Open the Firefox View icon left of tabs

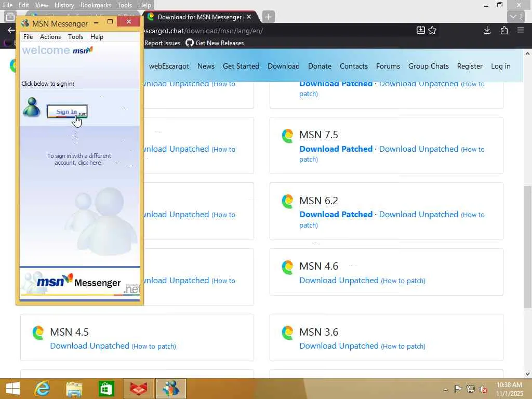point(10,17)
